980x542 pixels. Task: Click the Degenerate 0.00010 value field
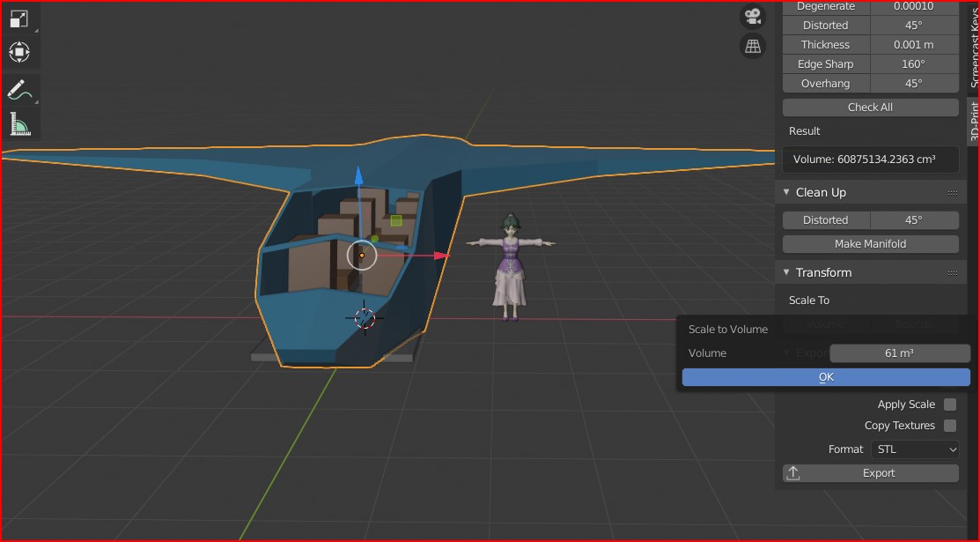(x=914, y=7)
